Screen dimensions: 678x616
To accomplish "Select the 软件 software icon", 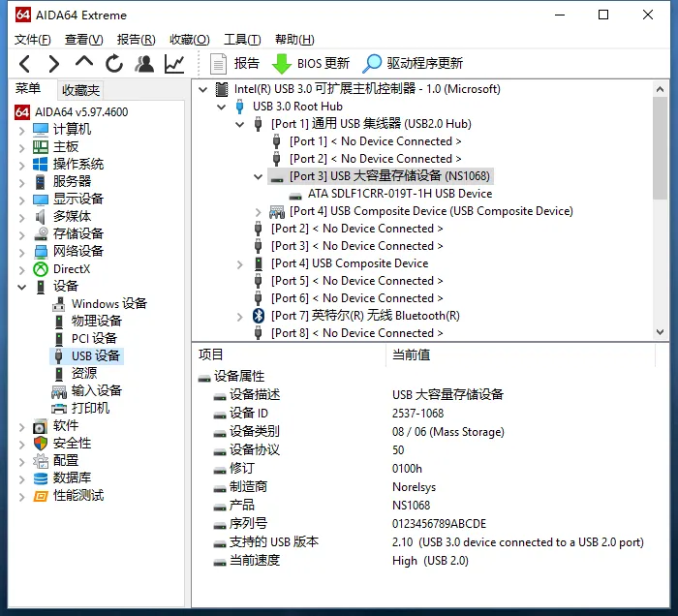I will click(x=41, y=426).
